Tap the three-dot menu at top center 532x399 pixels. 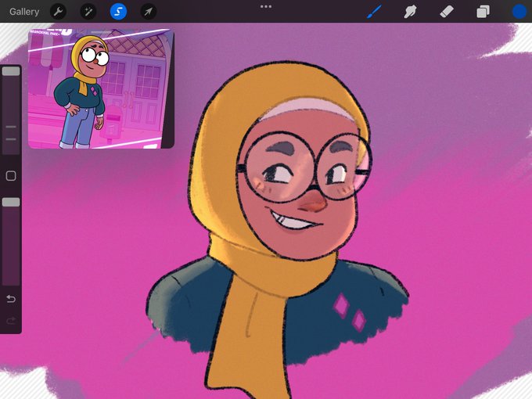[266, 6]
